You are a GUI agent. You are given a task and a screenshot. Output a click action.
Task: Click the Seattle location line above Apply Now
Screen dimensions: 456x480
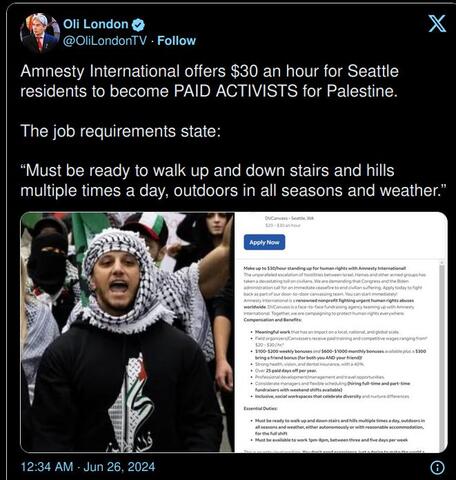[289, 218]
